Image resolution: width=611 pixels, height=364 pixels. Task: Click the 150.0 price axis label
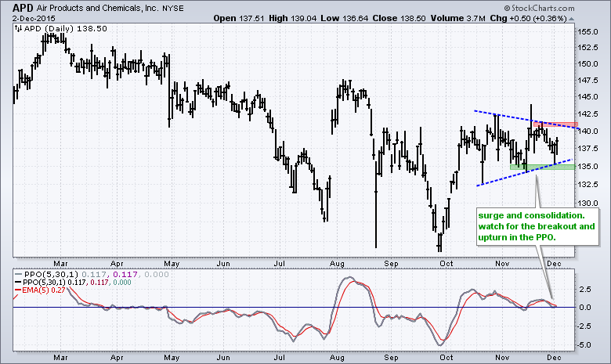point(587,64)
